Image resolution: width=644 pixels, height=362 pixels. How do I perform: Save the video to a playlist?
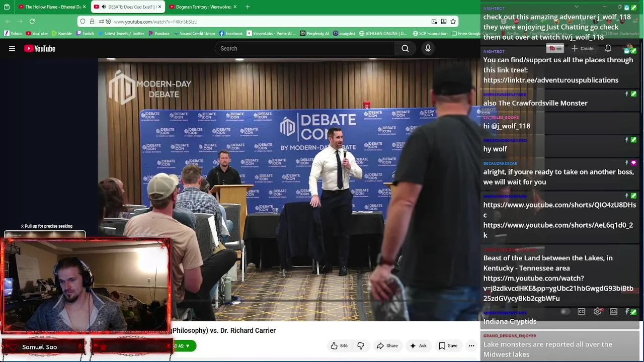tap(448, 346)
